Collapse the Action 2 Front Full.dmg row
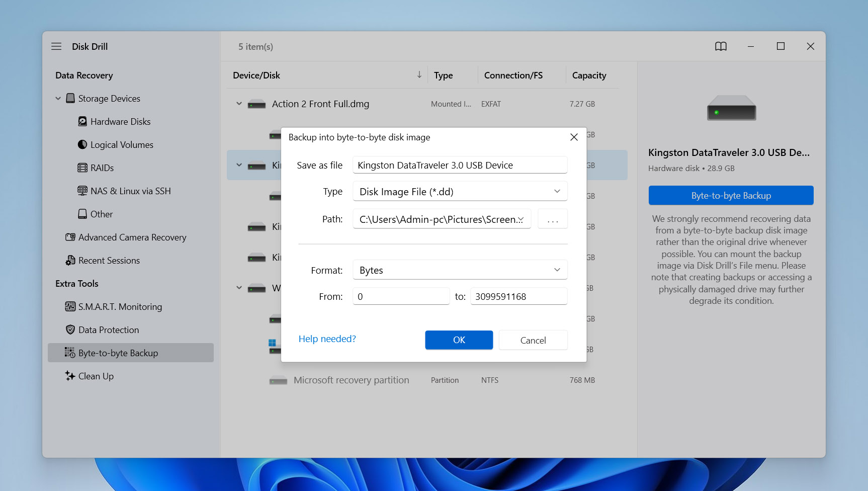Viewport: 868px width, 491px height. tap(239, 104)
